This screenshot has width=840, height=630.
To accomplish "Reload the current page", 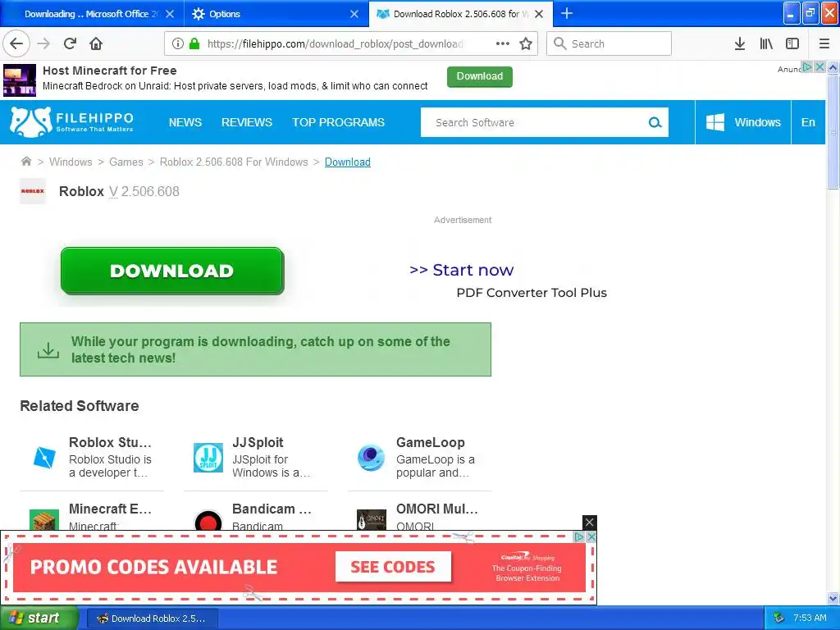I will pyautogui.click(x=70, y=43).
